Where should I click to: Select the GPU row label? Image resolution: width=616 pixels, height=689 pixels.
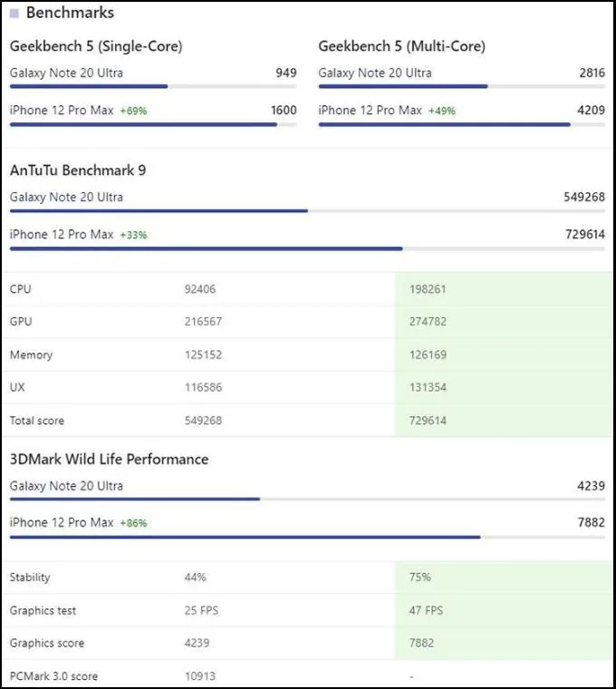[x=21, y=322]
